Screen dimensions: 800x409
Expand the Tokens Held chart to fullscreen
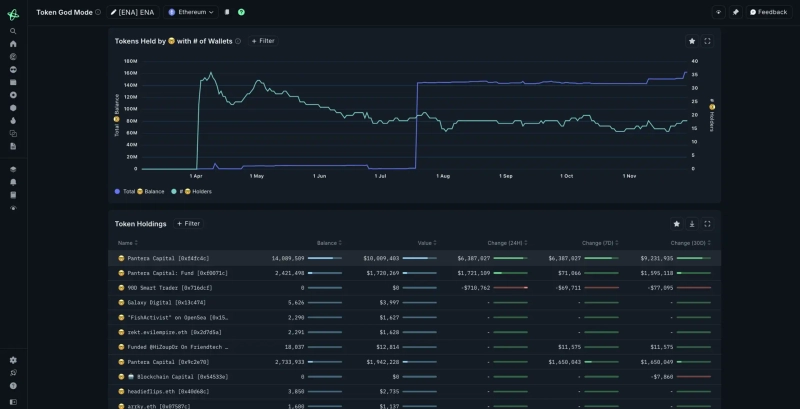tap(707, 41)
